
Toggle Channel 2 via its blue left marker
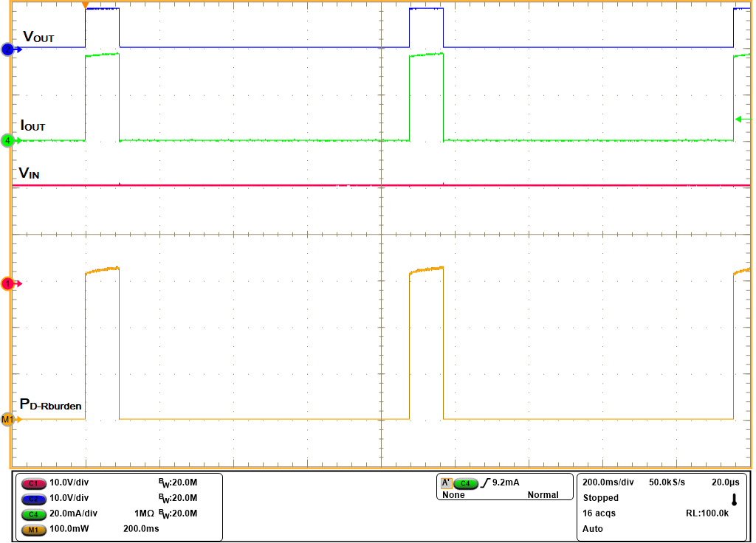(6, 50)
